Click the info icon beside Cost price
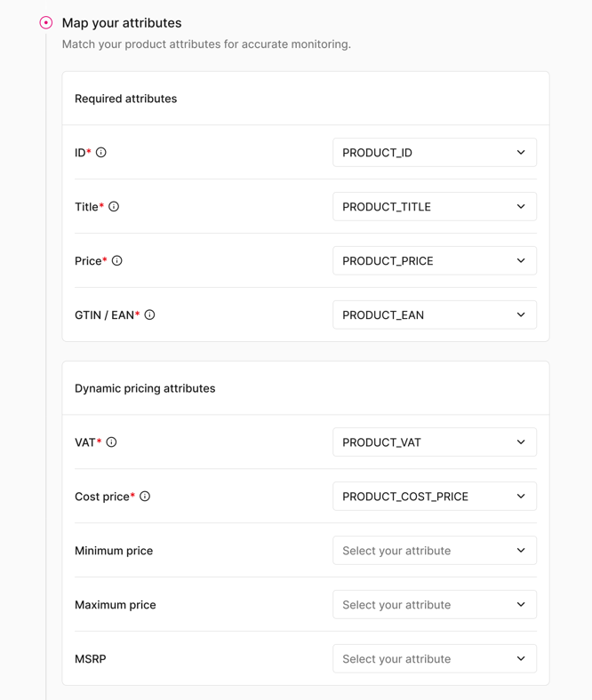This screenshot has height=700, width=592. 145,496
